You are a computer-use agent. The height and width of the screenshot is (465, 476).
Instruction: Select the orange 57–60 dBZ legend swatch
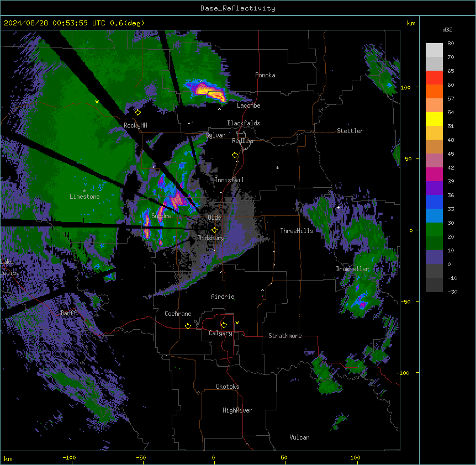point(434,91)
